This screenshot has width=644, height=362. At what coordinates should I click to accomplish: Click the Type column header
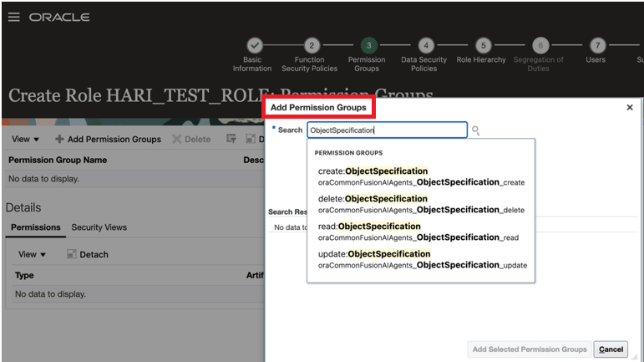coord(24,275)
